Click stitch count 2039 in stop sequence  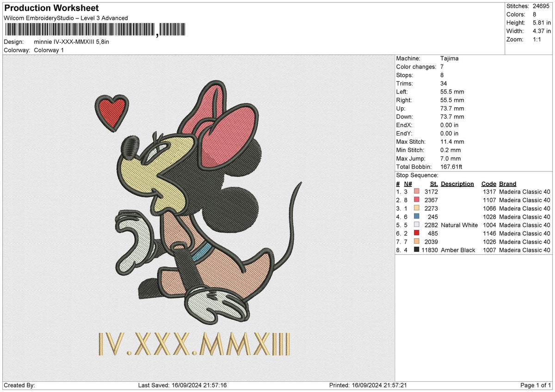(x=431, y=242)
